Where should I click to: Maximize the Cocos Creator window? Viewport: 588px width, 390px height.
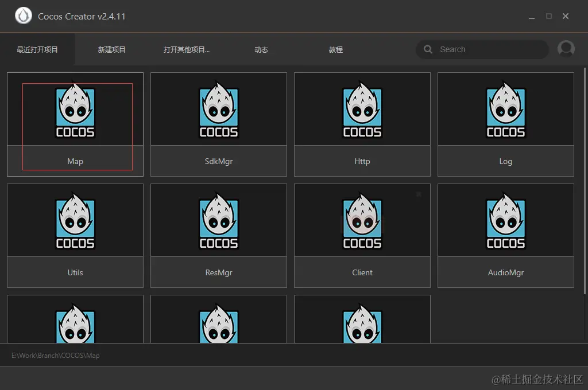pyautogui.click(x=548, y=16)
